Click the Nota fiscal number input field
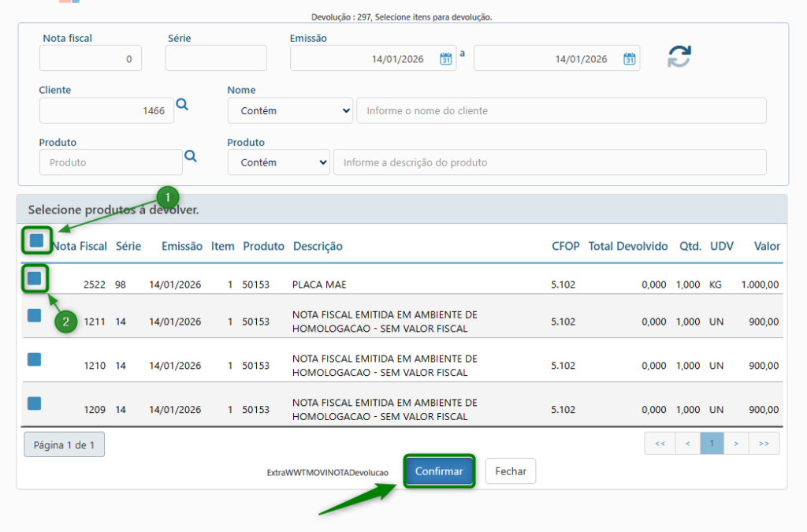Screen dimensions: 807x532 click(91, 58)
